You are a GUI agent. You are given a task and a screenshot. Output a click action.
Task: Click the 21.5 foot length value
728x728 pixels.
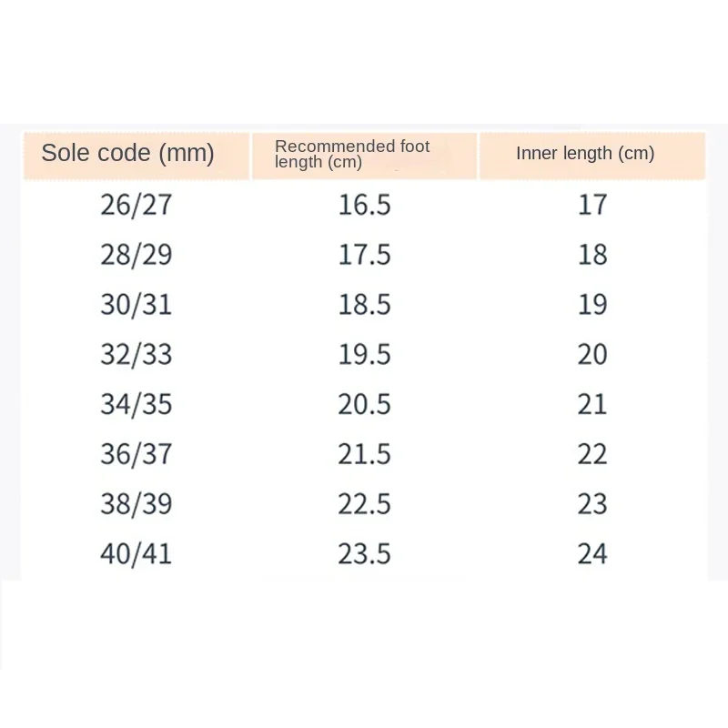365,454
